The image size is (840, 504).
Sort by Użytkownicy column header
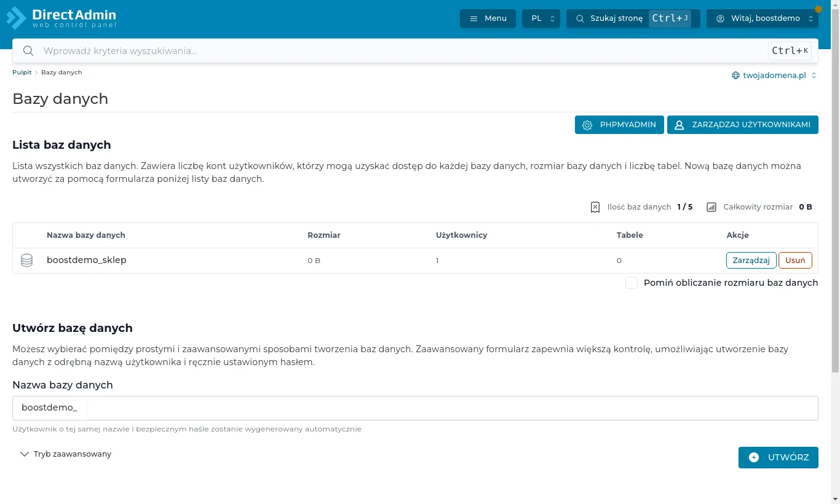point(462,235)
